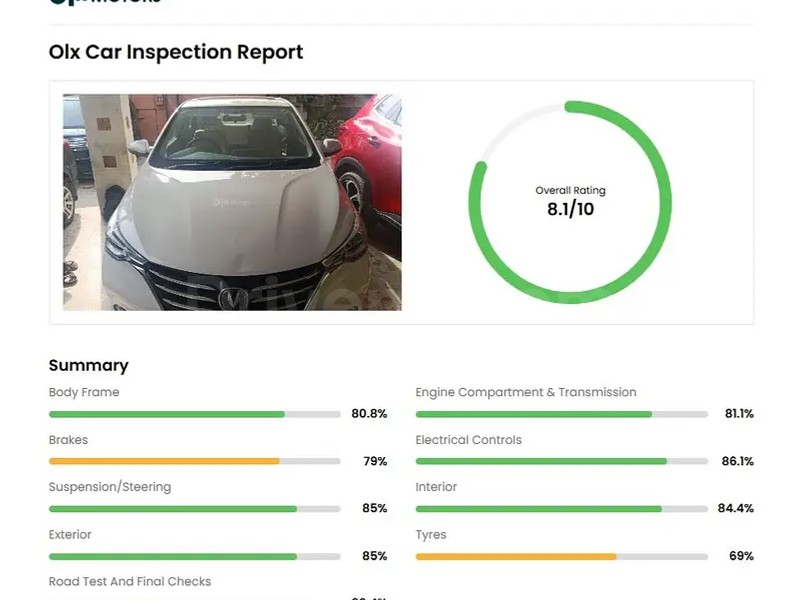Select the Summary heading
Image resolution: width=800 pixels, height=600 pixels.
89,365
